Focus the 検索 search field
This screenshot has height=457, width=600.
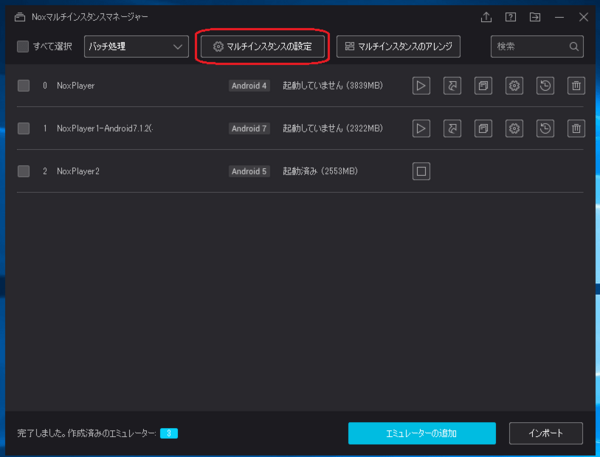click(537, 47)
